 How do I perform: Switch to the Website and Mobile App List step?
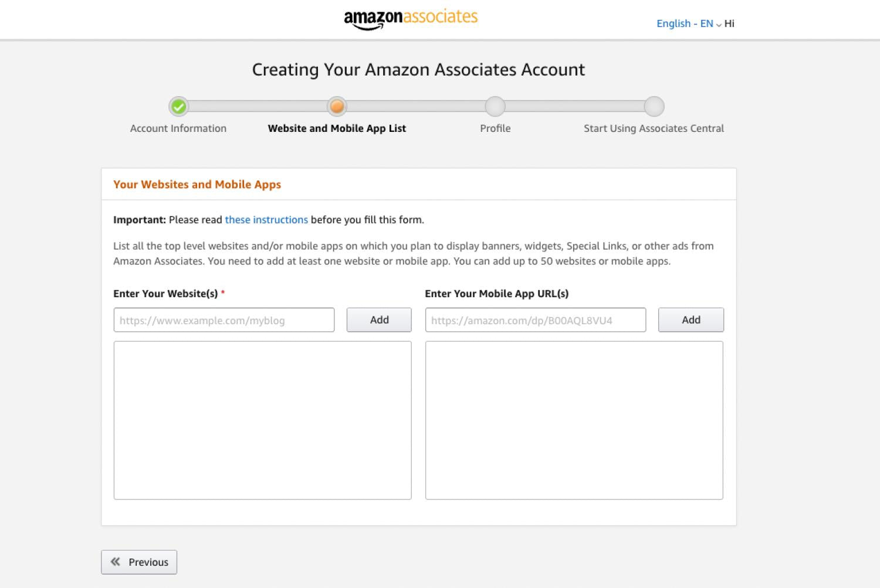[337, 128]
